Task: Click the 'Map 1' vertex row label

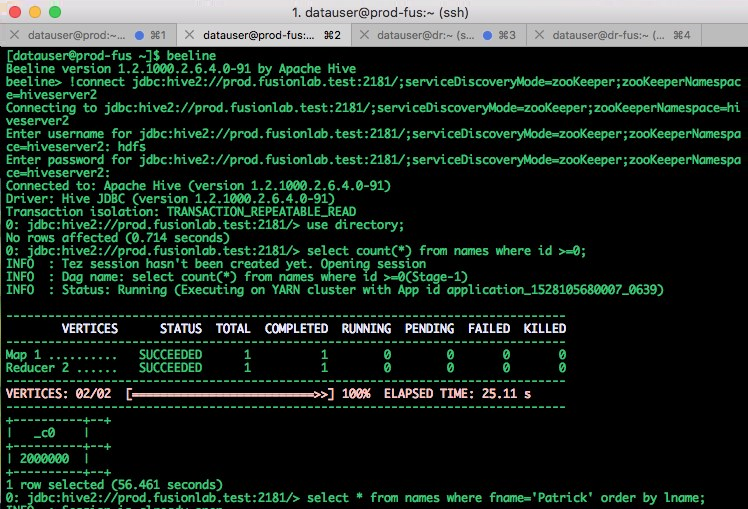Action: 23,355
